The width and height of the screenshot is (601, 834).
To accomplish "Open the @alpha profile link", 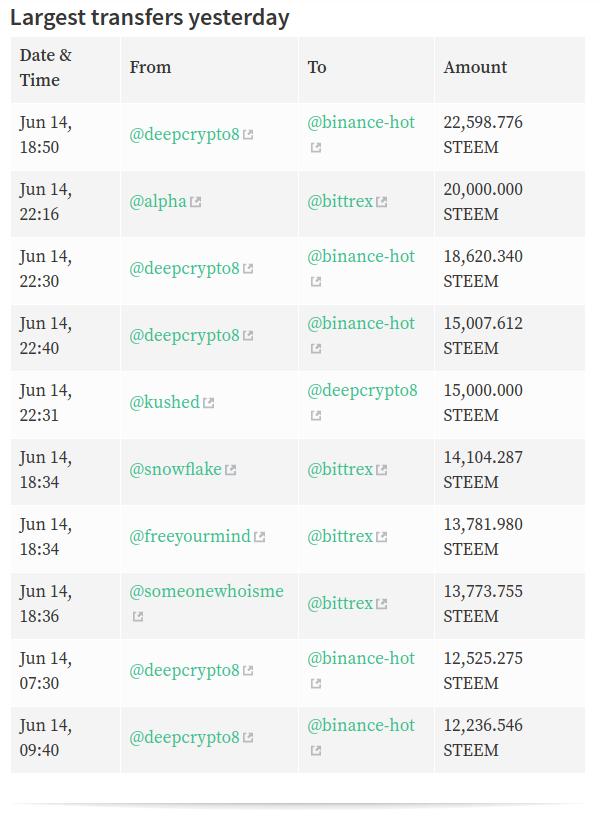I will pyautogui.click(x=158, y=202).
